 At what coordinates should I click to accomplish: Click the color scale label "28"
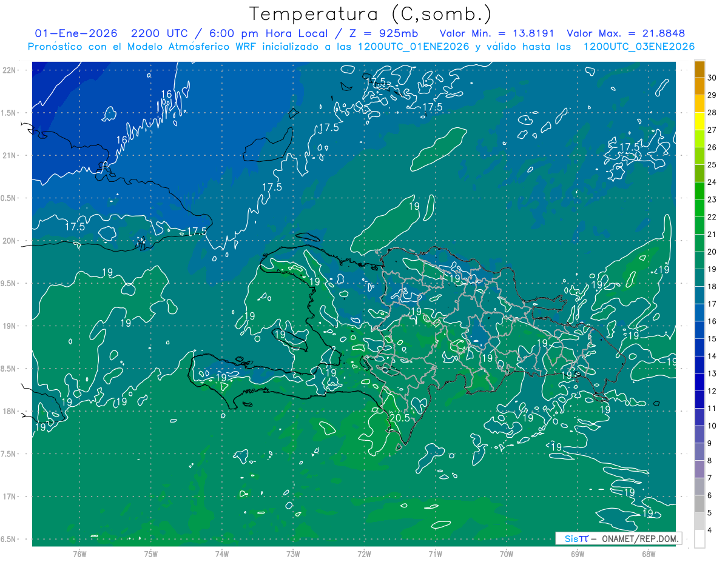[x=712, y=113]
